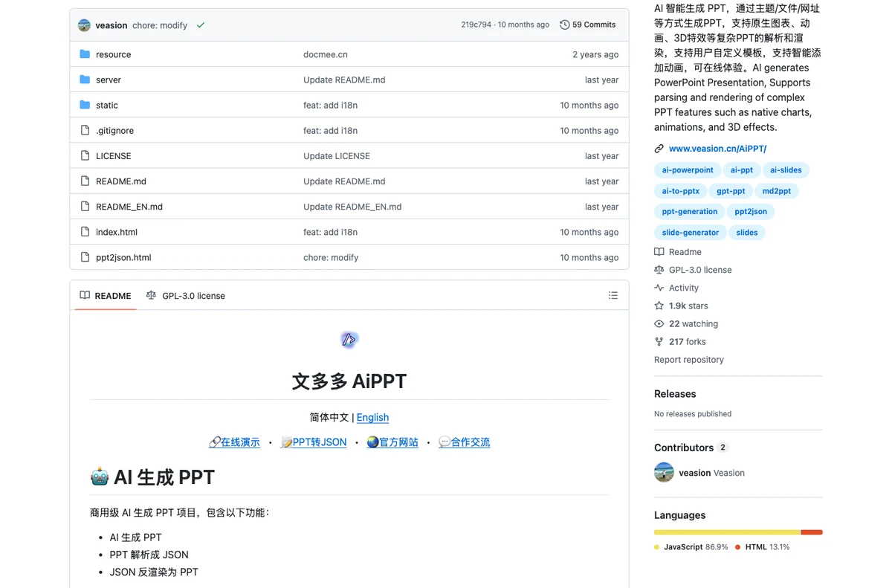The height and width of the screenshot is (588, 892).
Task: Click '2 years ago' in the resource row
Action: (595, 54)
